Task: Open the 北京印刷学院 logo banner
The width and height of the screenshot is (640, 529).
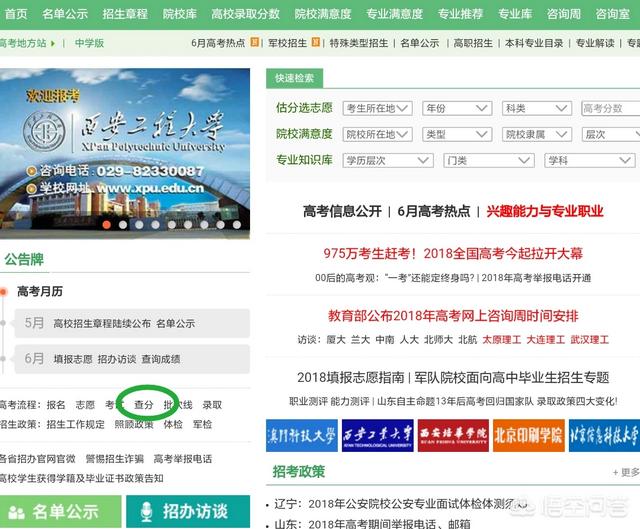Action: (x=529, y=436)
